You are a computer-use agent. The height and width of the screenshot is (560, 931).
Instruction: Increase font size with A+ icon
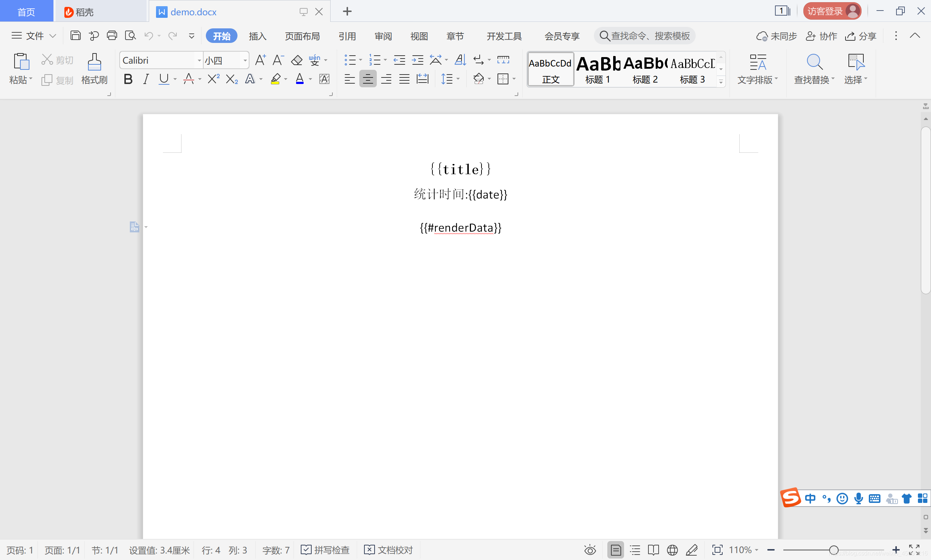point(260,60)
